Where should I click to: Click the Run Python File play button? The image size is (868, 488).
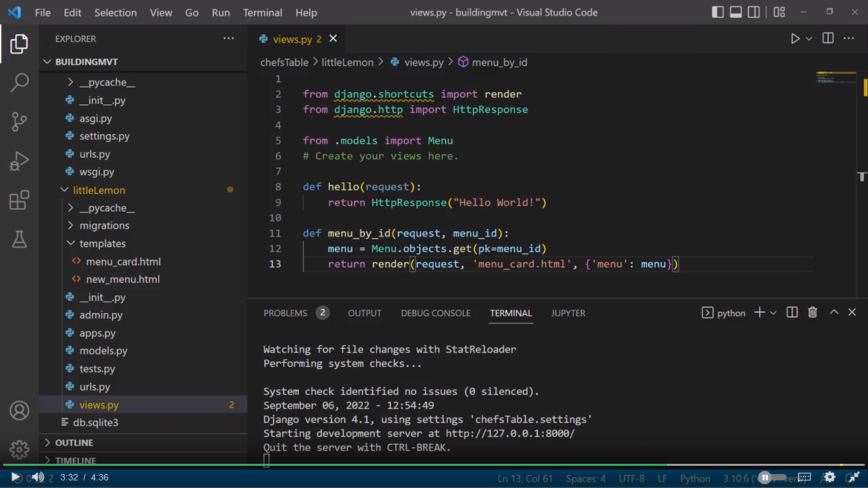click(795, 39)
